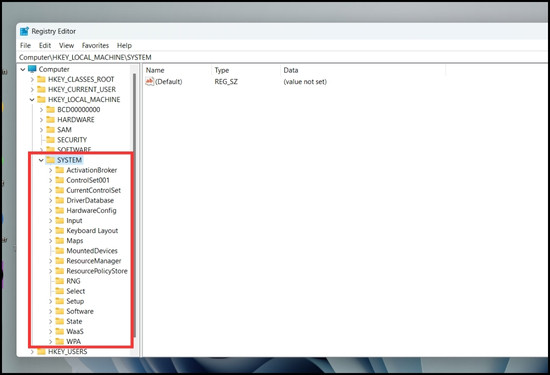Click the HKEY_CLASSES_ROOT folder icon
Image resolution: width=550 pixels, height=375 pixels.
[x=41, y=79]
